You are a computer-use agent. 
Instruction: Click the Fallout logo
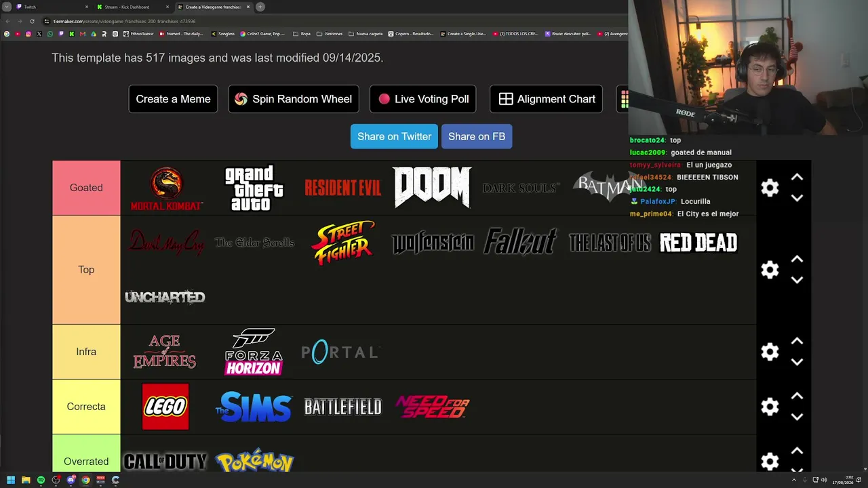tap(521, 242)
